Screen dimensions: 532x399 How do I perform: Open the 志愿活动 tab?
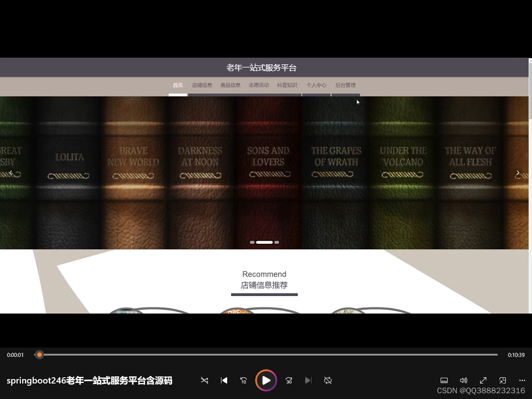(x=259, y=85)
